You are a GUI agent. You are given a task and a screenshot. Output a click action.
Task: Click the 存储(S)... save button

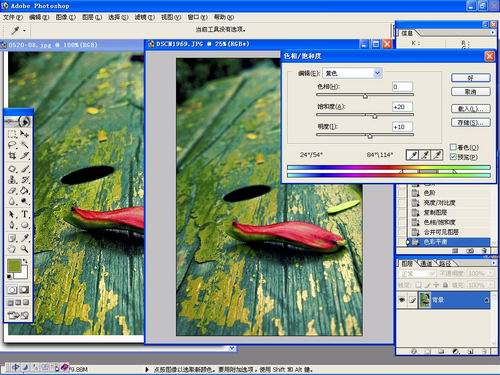pyautogui.click(x=471, y=122)
